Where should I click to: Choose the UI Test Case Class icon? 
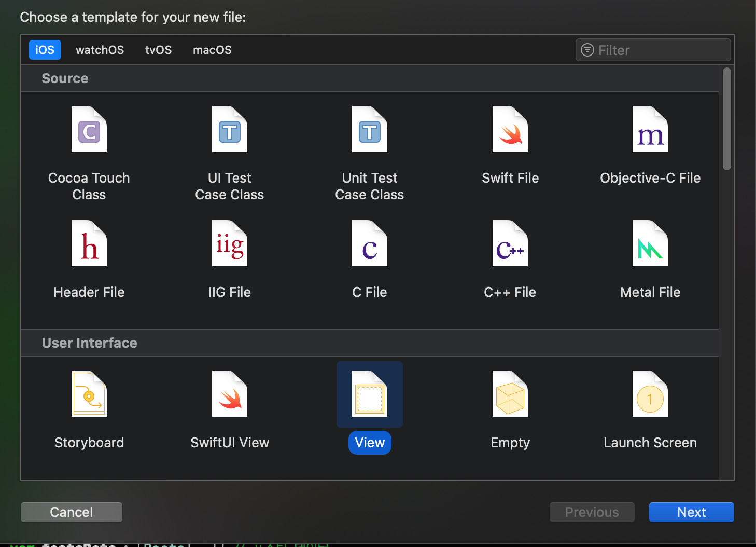(x=230, y=129)
